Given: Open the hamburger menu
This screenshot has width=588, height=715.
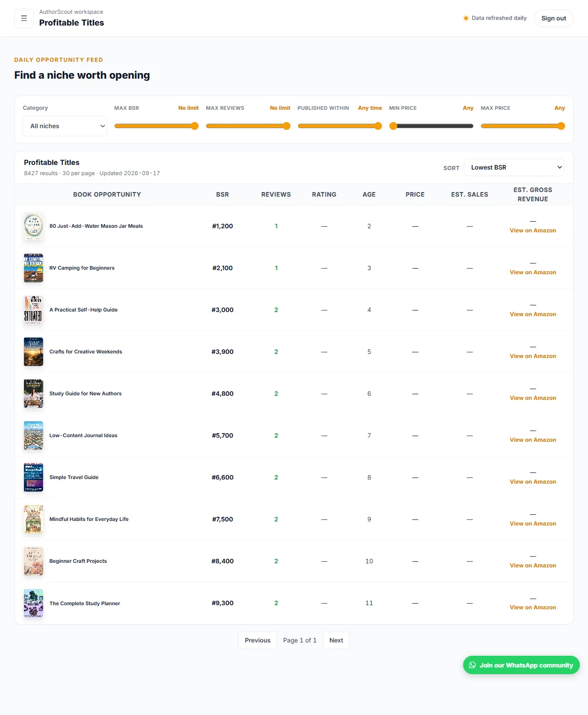Looking at the screenshot, I should pos(24,18).
